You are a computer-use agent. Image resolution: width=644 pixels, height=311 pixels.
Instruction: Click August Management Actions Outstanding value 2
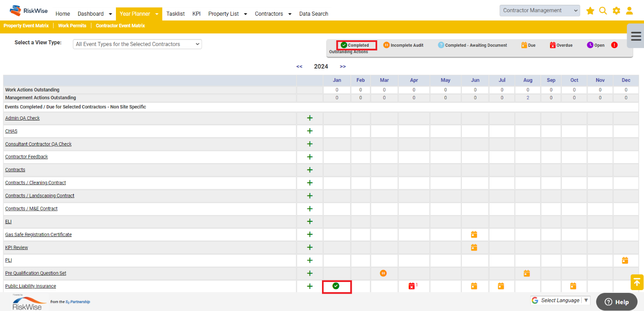coord(528,98)
